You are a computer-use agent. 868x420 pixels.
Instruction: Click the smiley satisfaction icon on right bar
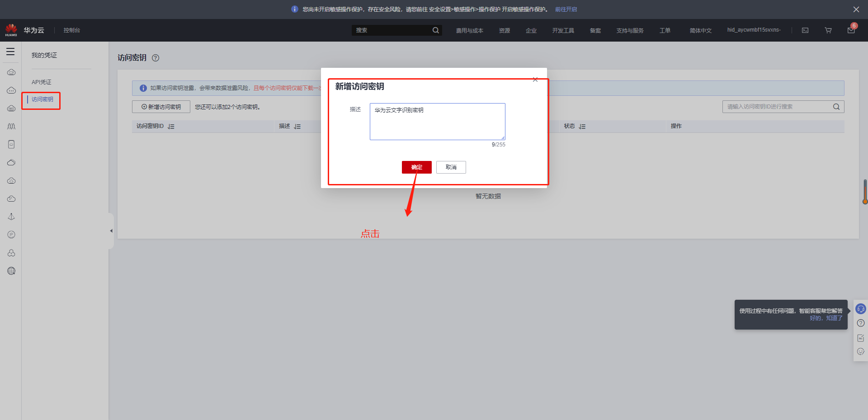(x=861, y=351)
